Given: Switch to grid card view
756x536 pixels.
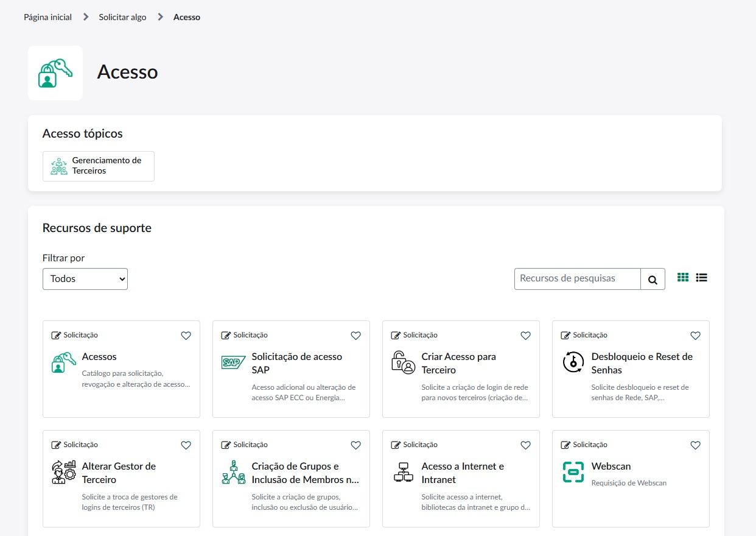Looking at the screenshot, I should [683, 278].
